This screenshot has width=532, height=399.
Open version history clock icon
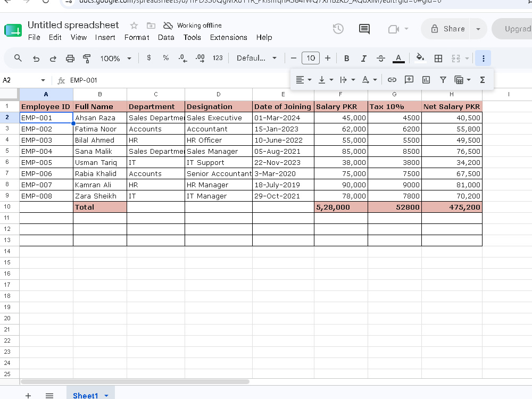click(338, 29)
